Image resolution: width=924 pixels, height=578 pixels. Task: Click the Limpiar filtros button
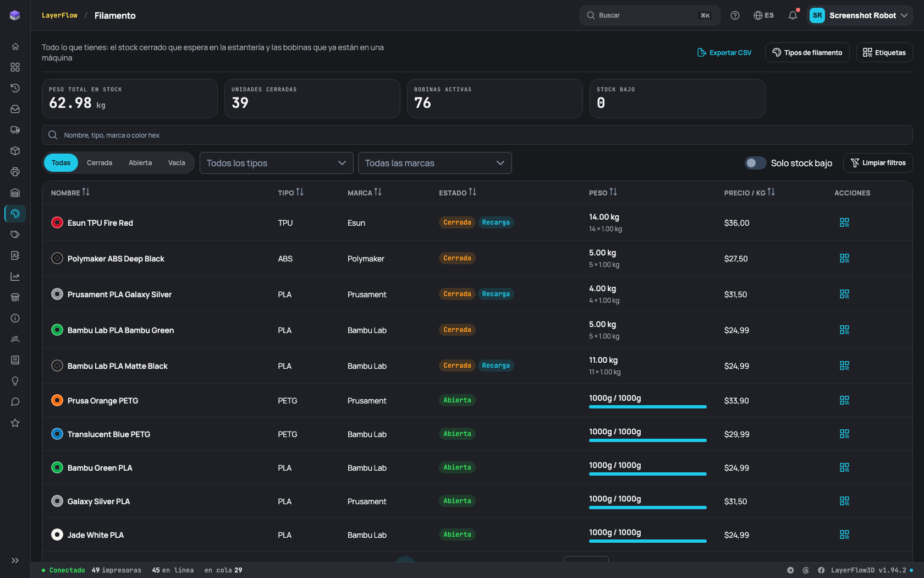click(878, 163)
